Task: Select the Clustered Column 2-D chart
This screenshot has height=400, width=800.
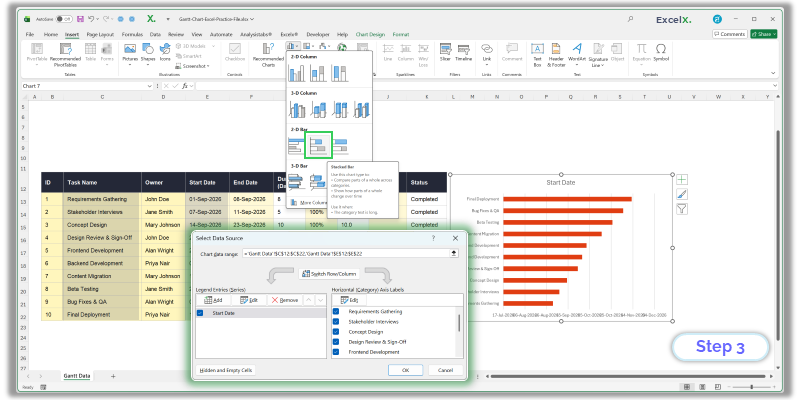Action: tap(297, 73)
